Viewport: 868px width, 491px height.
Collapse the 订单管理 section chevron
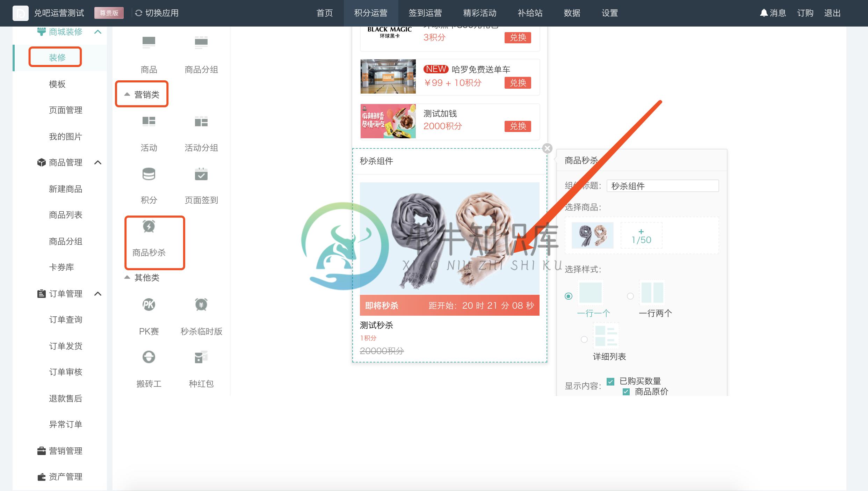tap(98, 294)
